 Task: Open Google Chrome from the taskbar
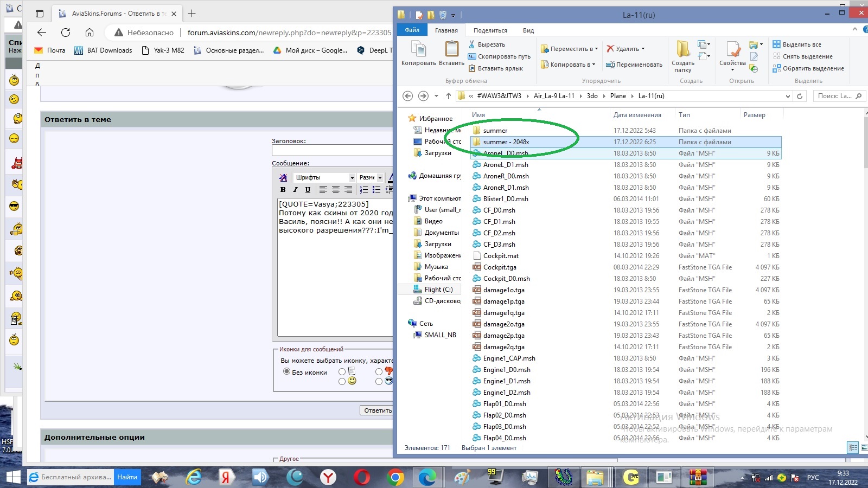coord(395,477)
